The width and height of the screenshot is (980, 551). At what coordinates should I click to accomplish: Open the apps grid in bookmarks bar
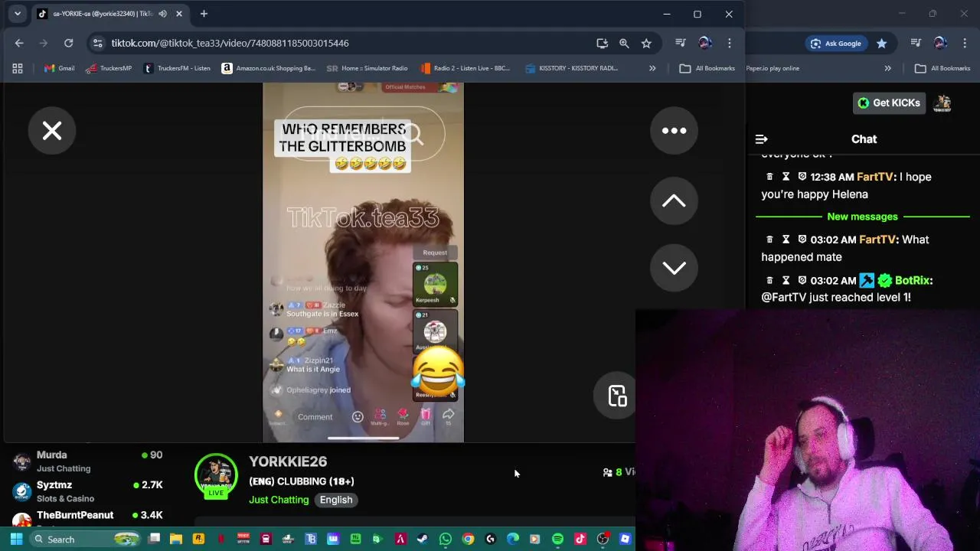click(17, 68)
